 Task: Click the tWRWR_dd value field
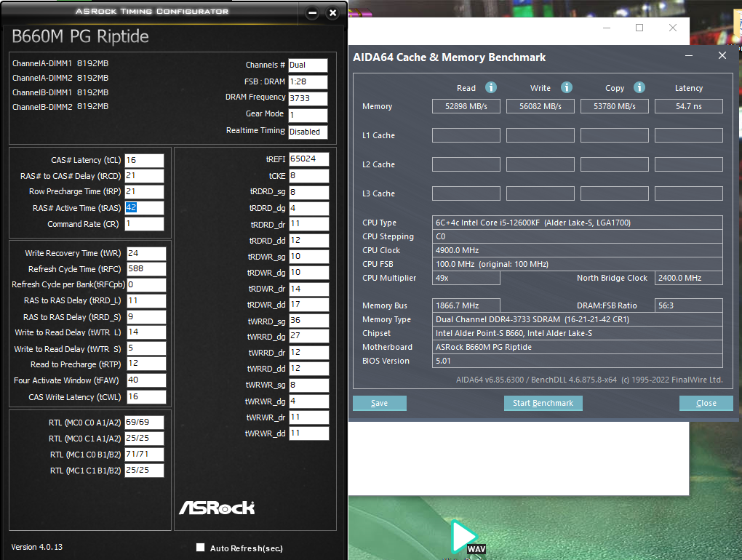coord(309,433)
